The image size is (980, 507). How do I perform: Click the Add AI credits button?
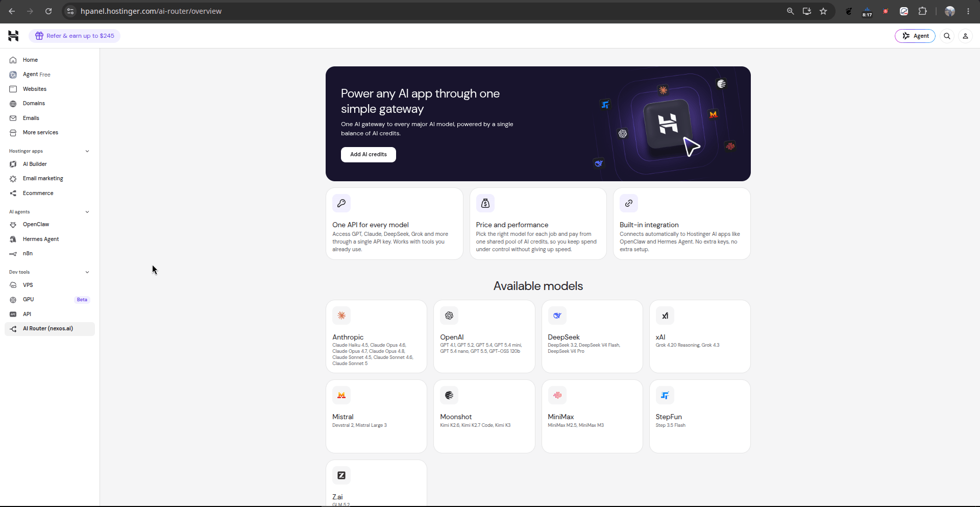(369, 155)
